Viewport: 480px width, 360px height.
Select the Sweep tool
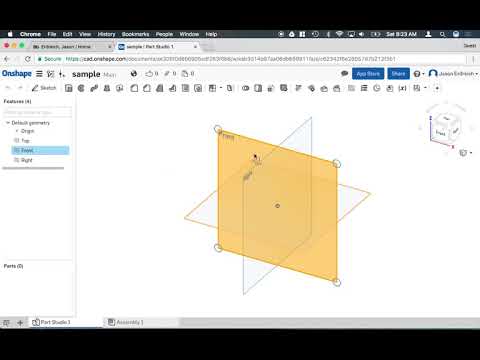click(x=94, y=88)
